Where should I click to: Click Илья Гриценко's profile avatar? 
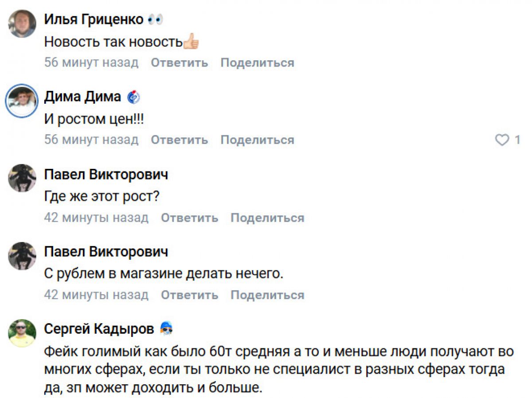click(22, 23)
